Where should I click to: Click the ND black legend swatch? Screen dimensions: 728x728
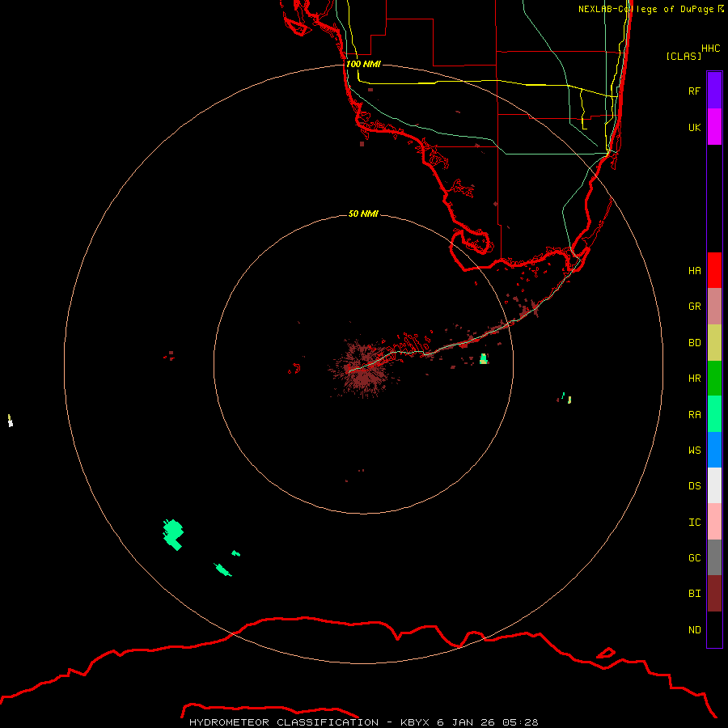[714, 629]
